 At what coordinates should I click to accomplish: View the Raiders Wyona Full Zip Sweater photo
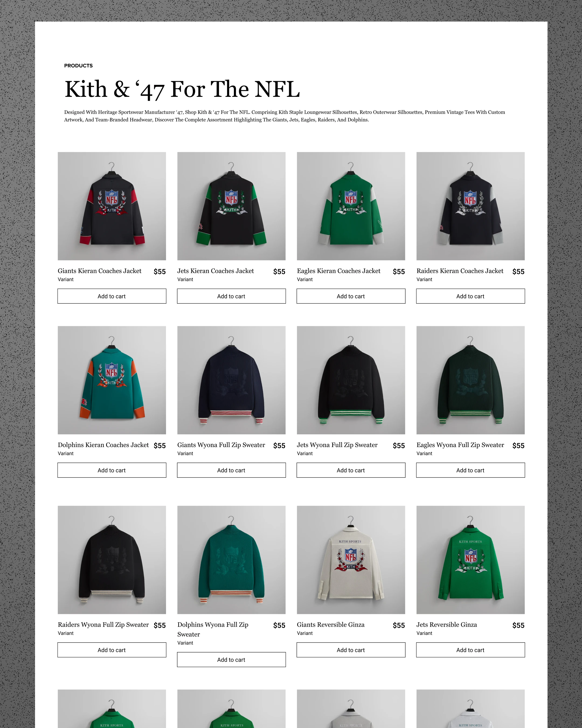[112, 559]
